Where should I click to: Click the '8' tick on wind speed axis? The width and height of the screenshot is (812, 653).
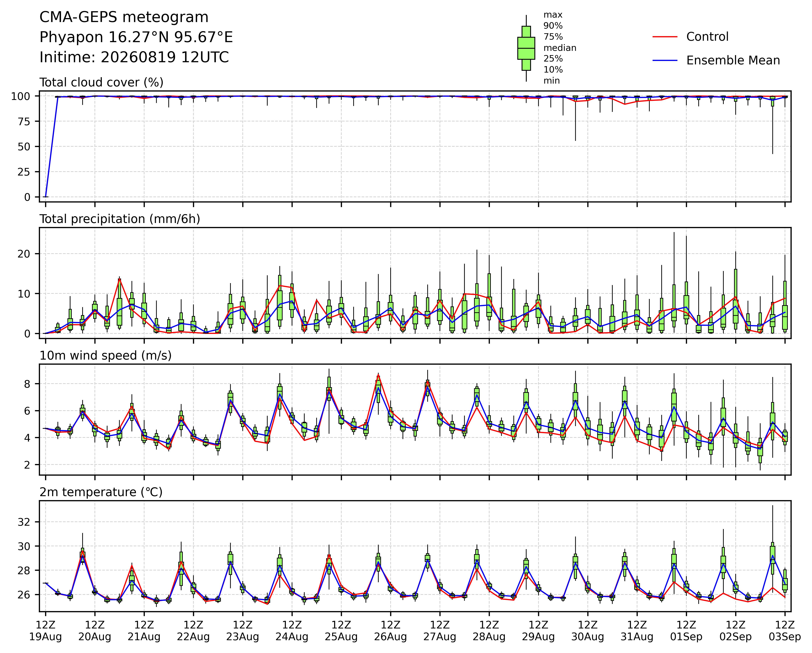click(27, 384)
